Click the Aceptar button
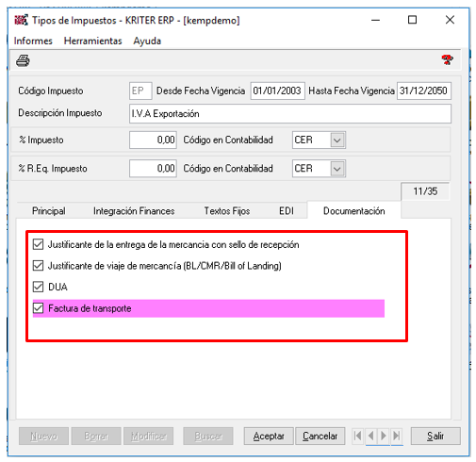The height and width of the screenshot is (462, 476). 269,436
